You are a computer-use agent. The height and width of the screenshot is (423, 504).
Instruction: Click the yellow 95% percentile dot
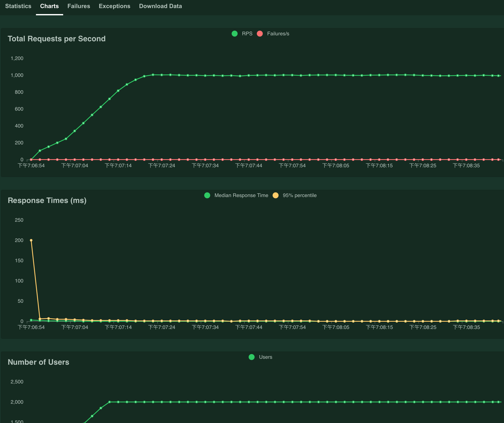(x=276, y=195)
